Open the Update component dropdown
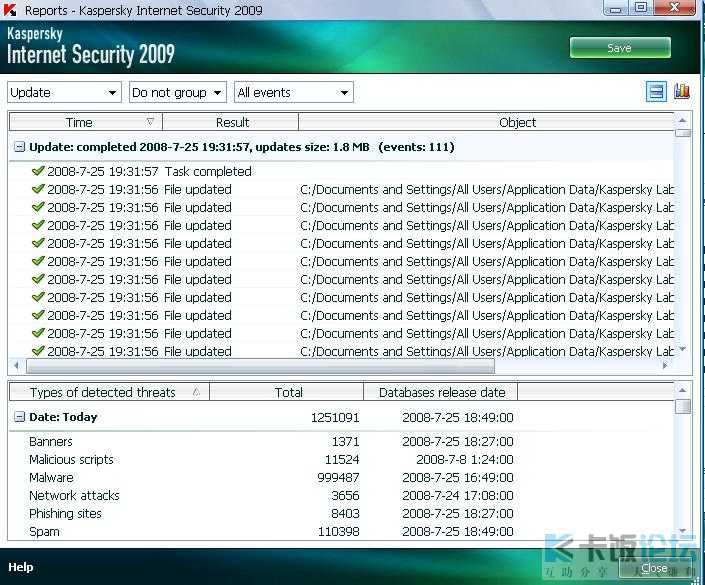This screenshot has height=585, width=705. (64, 92)
